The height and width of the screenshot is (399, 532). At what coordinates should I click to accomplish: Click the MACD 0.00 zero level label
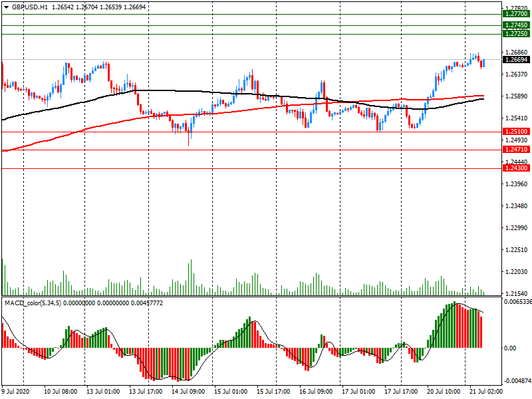(x=511, y=348)
